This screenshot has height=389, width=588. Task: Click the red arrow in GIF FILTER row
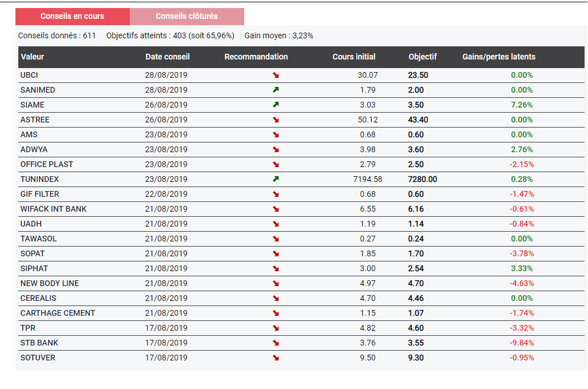[276, 194]
